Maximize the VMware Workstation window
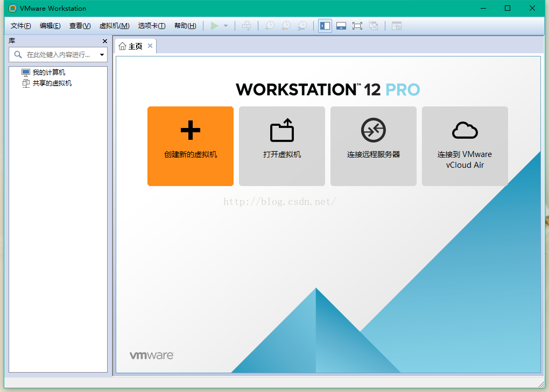The image size is (549, 392). point(508,8)
